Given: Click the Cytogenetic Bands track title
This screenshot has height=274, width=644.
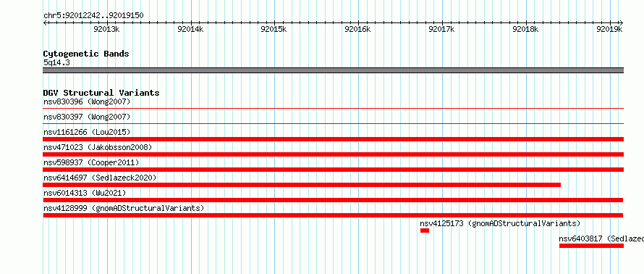Looking at the screenshot, I should click(x=86, y=54).
